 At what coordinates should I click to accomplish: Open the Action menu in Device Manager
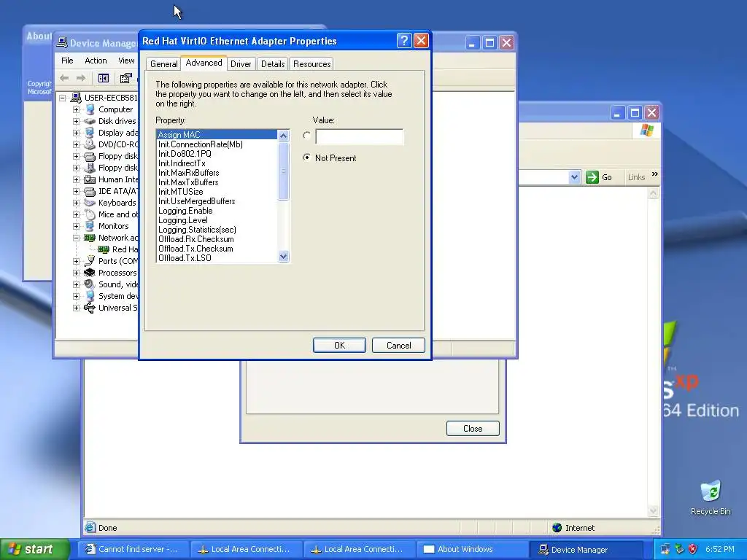pyautogui.click(x=96, y=61)
